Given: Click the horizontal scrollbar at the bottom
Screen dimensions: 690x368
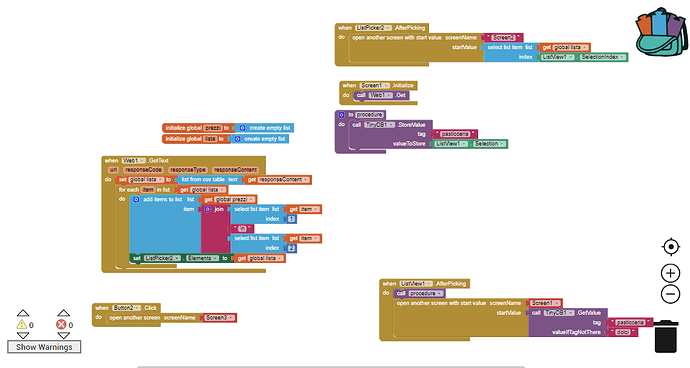Looking at the screenshot, I should coord(331,366).
